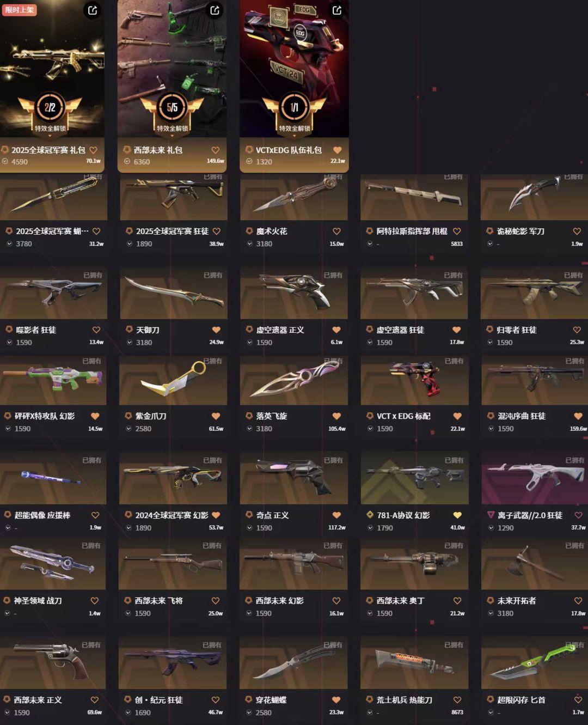
Task: Toggle heart on 西部未来 礼包
Action: (215, 150)
